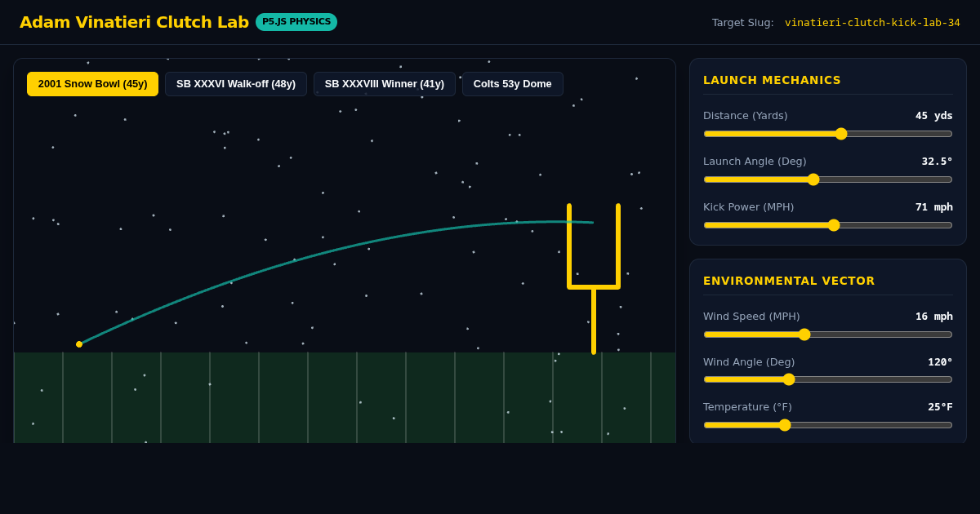Click the Target Slug label
Viewport: 980px width, 514px height.
pyautogui.click(x=742, y=23)
